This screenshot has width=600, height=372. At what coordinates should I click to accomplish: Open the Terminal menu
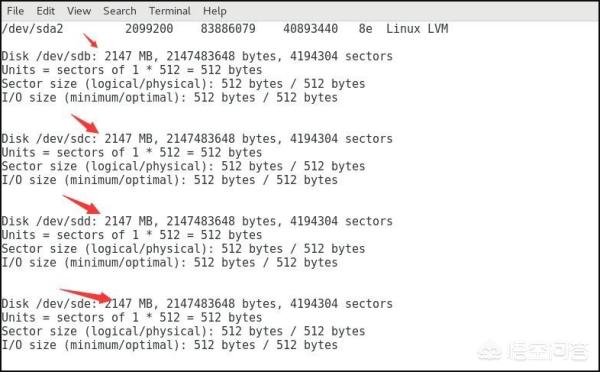(x=170, y=11)
